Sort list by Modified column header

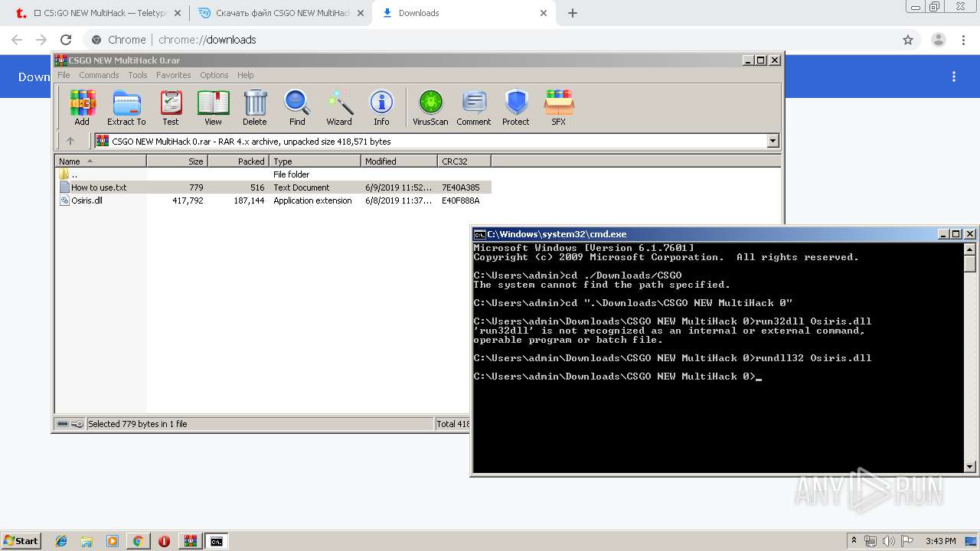pos(399,161)
